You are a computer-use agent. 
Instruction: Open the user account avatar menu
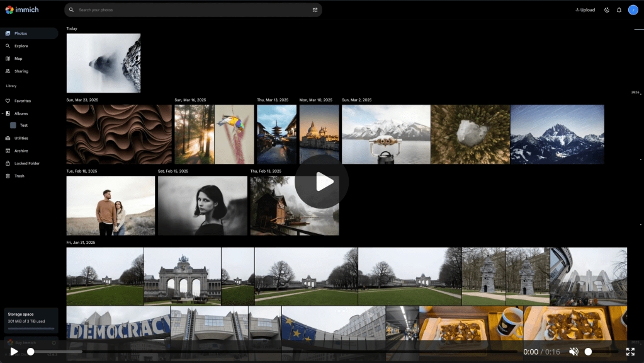point(633,9)
